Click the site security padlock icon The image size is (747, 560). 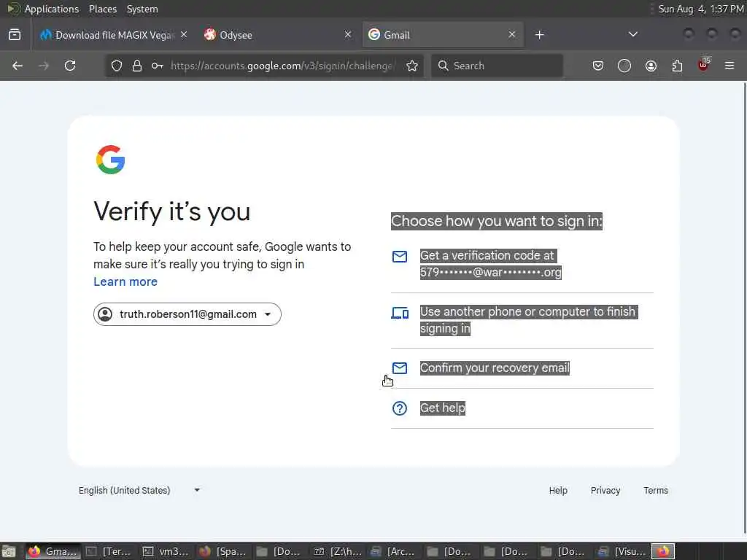137,66
